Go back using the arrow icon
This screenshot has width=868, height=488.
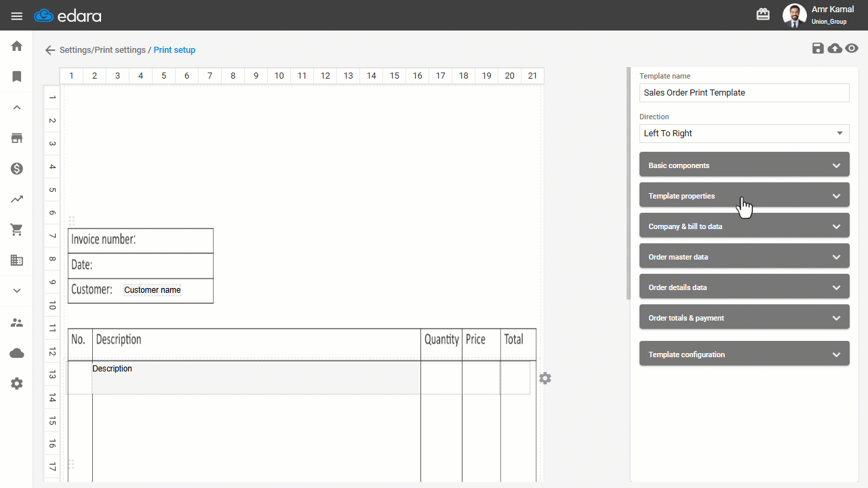tap(50, 50)
